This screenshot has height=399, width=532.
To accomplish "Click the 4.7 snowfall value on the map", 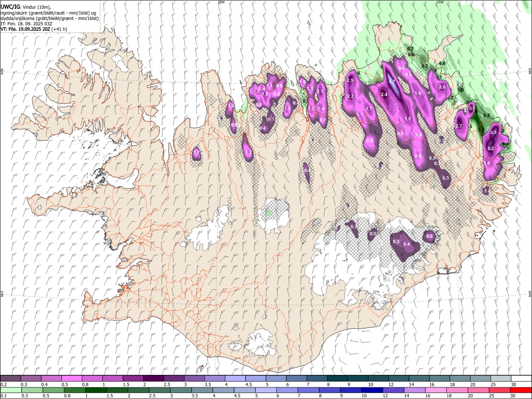I will click(x=392, y=81).
